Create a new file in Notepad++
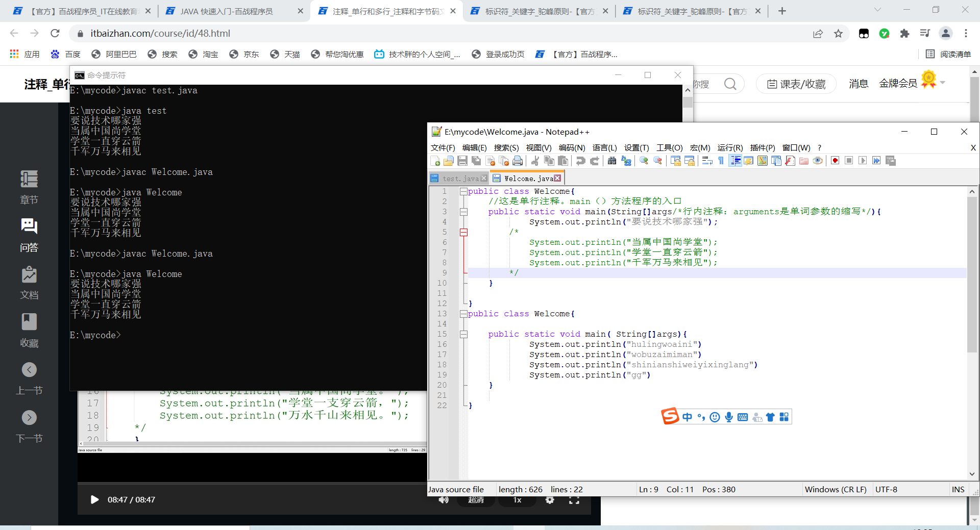Screen dimensions: 980x530 point(435,161)
